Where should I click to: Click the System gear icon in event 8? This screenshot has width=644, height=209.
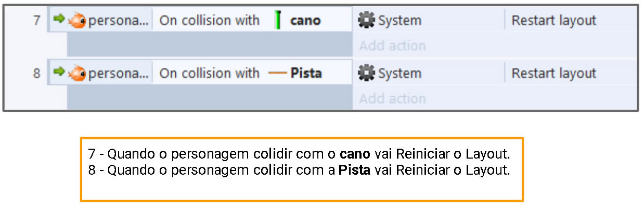click(x=367, y=73)
